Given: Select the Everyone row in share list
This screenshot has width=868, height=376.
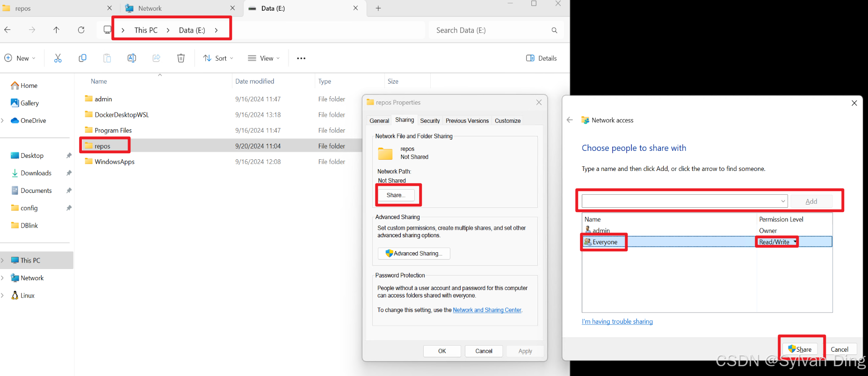Looking at the screenshot, I should point(707,242).
